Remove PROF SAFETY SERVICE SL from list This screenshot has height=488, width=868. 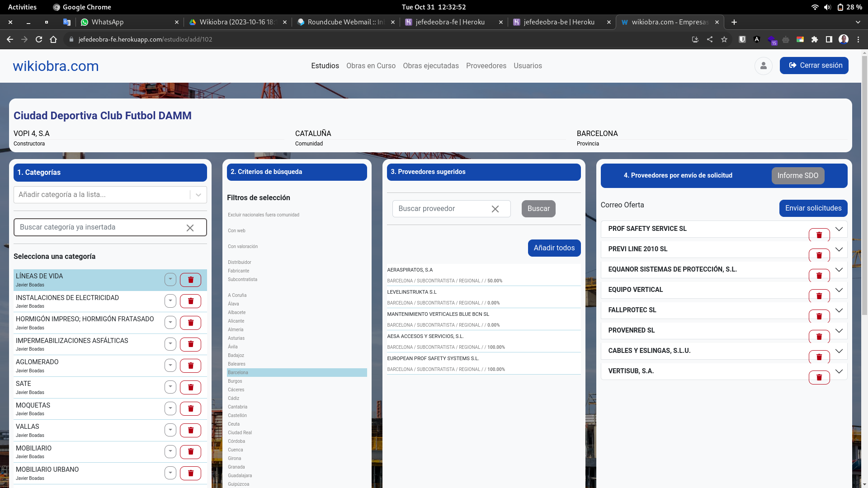click(x=819, y=235)
